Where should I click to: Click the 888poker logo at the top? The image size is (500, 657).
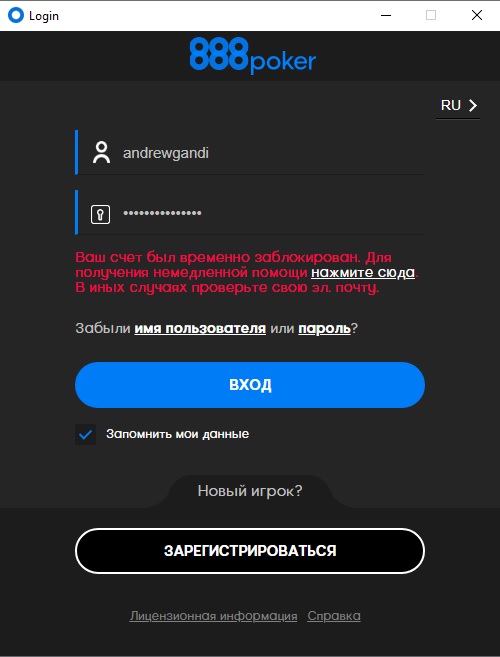pyautogui.click(x=252, y=56)
